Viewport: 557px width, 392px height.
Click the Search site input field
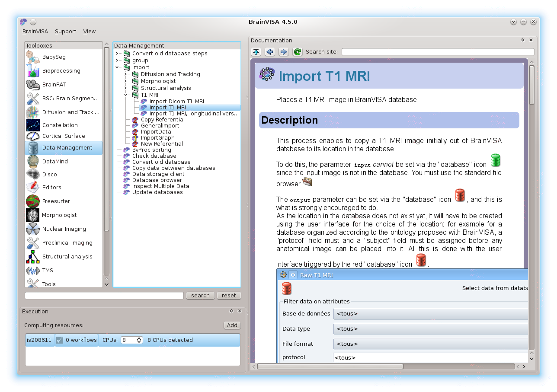coord(438,52)
